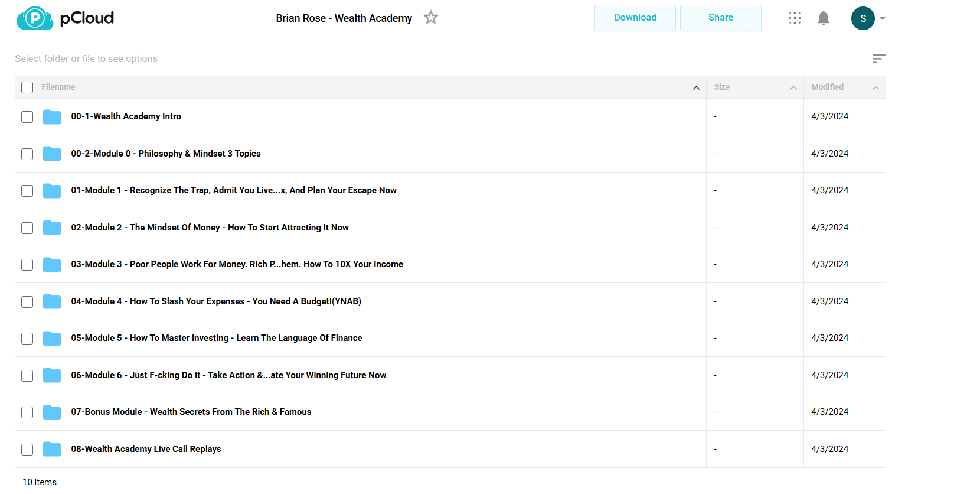Check the 00-1-Wealth Academy Intro checkbox

pos(27,117)
